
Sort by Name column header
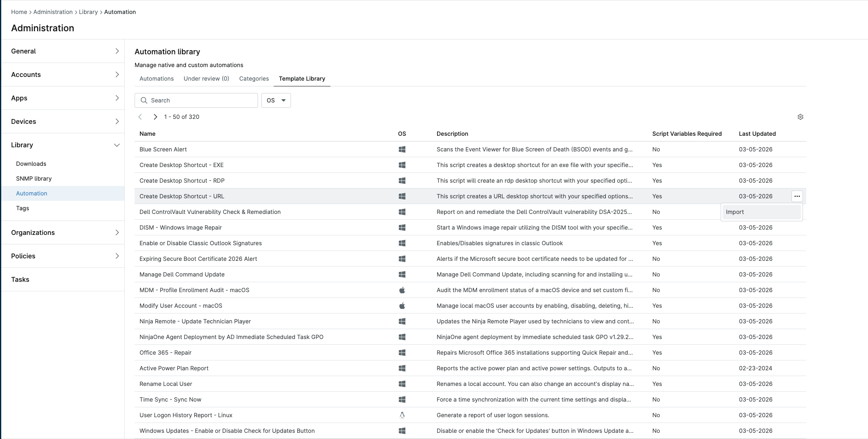click(x=147, y=134)
